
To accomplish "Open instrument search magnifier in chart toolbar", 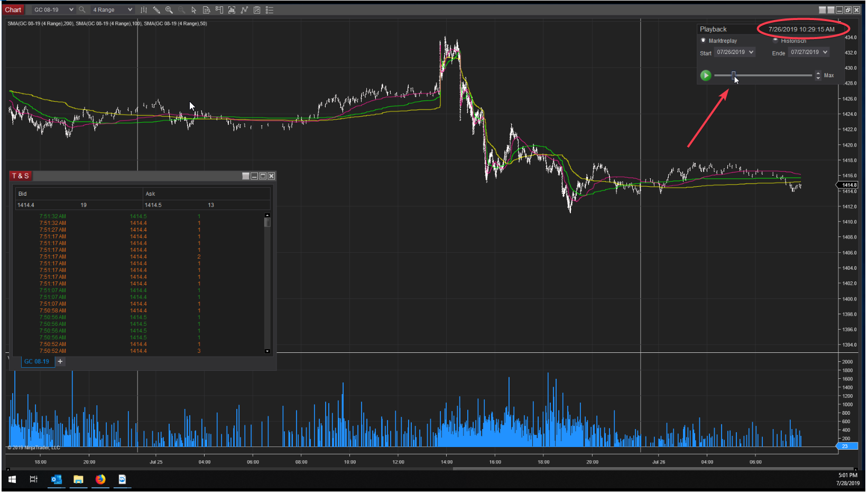I will 82,10.
